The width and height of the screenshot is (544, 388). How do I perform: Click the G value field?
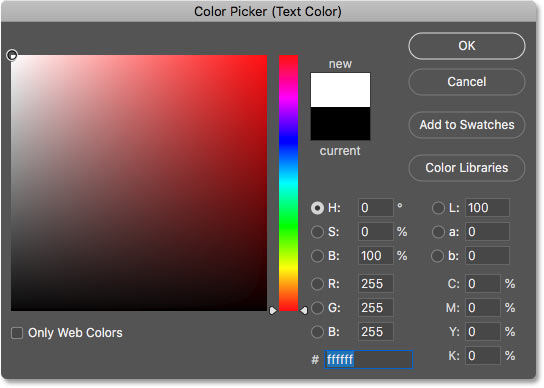click(x=376, y=308)
